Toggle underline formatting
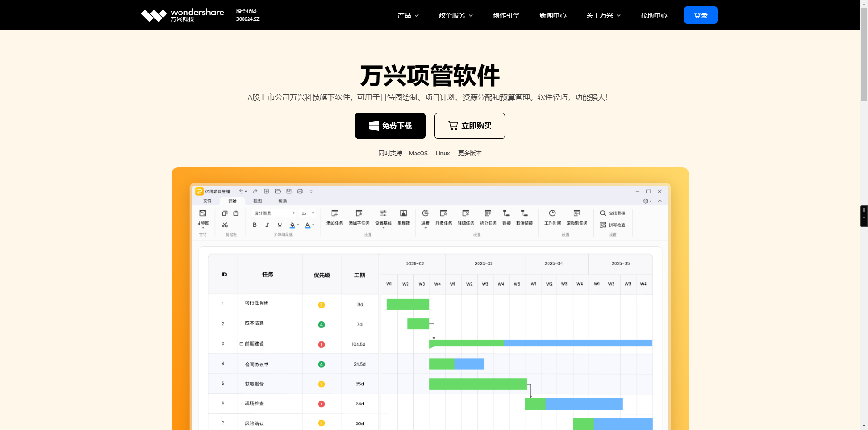868x430 pixels. point(280,225)
